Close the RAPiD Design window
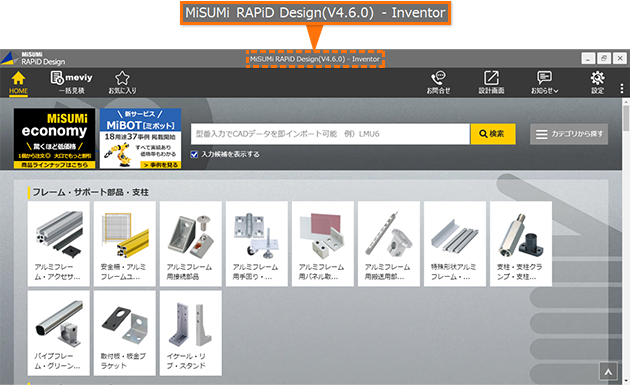Viewport: 630px width, 385px height. [x=620, y=58]
